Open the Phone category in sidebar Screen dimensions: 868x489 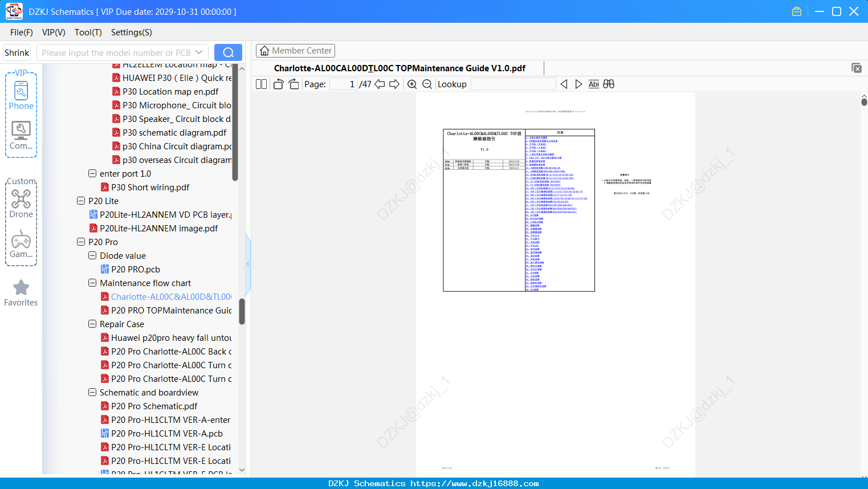click(x=21, y=96)
